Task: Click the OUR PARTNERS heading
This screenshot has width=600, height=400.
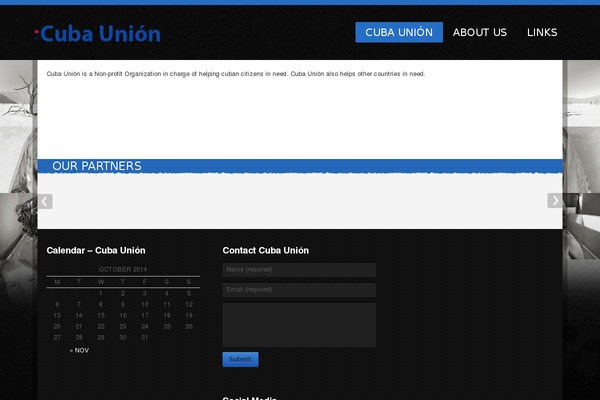Action: 97,166
